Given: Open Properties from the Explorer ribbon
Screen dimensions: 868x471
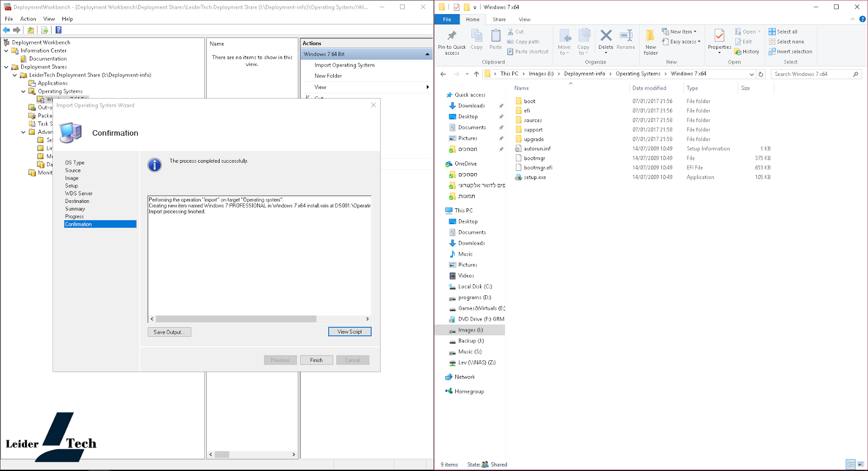Looking at the screenshot, I should point(719,41).
